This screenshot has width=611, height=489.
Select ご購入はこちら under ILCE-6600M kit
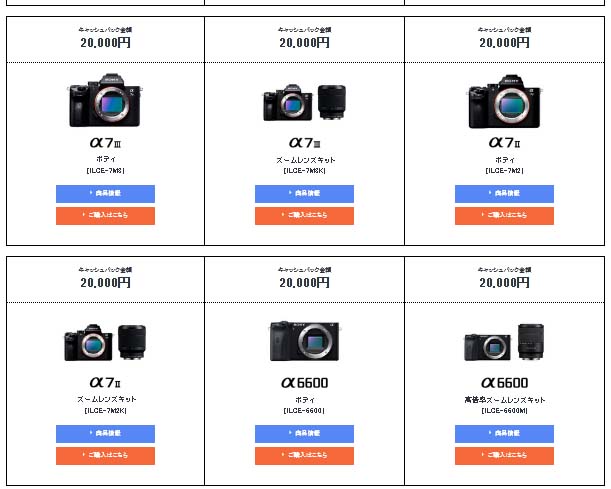coord(504,456)
